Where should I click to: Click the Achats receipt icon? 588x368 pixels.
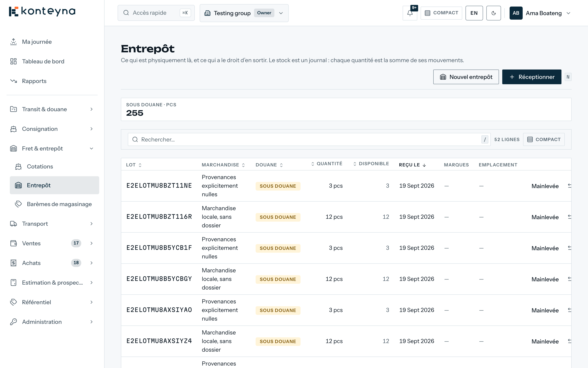[x=13, y=263]
